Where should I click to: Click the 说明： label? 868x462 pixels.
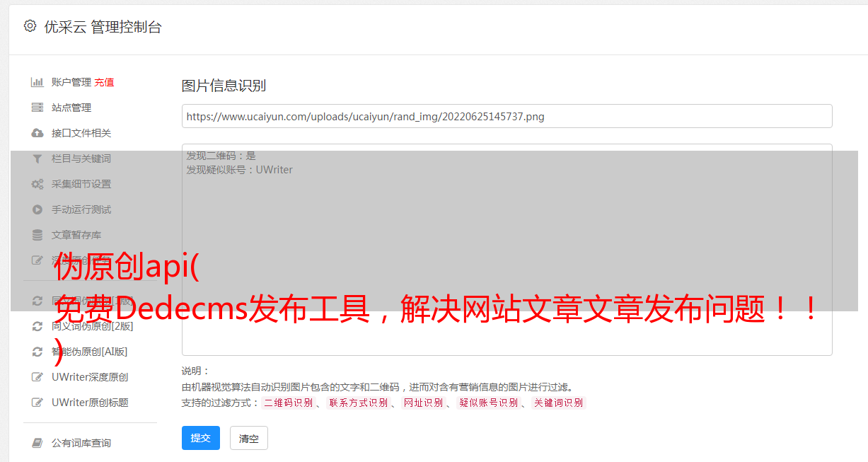point(196,371)
